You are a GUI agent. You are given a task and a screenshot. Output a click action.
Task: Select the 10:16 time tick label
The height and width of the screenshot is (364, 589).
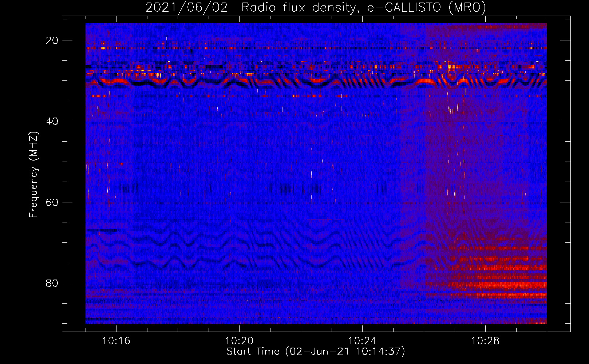[116, 341]
